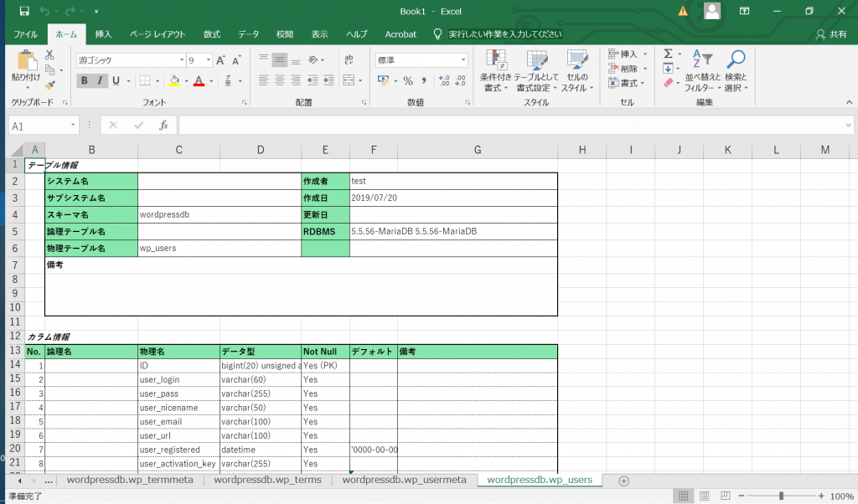Click the zoom slider handle
The height and width of the screenshot is (504, 858).
coord(782,496)
